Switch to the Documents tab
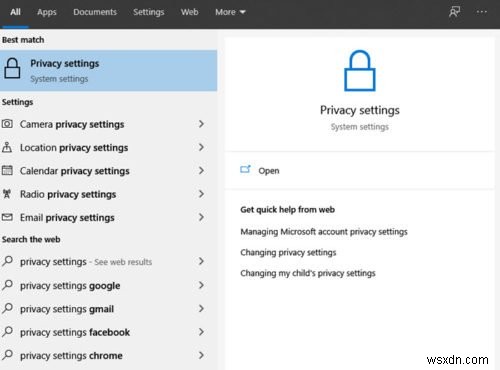Viewport: 500px width, 370px height. click(95, 12)
